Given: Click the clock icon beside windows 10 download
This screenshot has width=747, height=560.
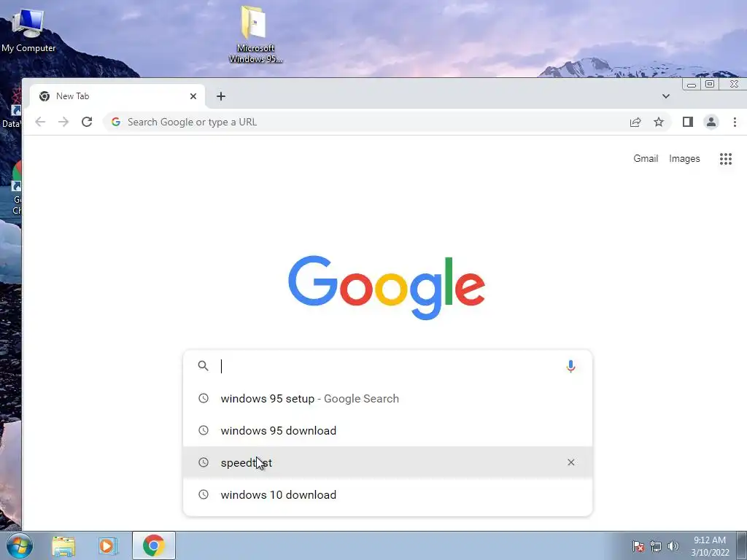Looking at the screenshot, I should [x=204, y=495].
